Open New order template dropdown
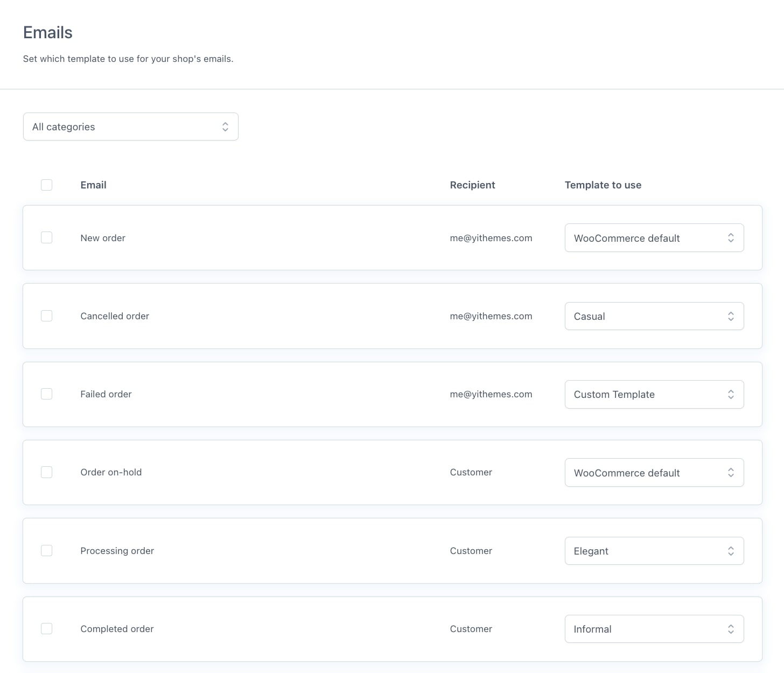 pyautogui.click(x=654, y=238)
